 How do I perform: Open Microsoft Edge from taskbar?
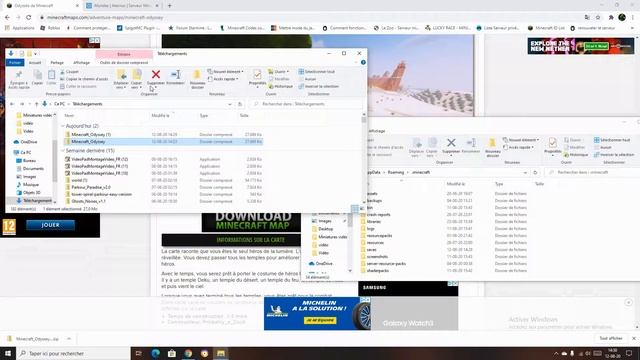pyautogui.click(x=156, y=353)
